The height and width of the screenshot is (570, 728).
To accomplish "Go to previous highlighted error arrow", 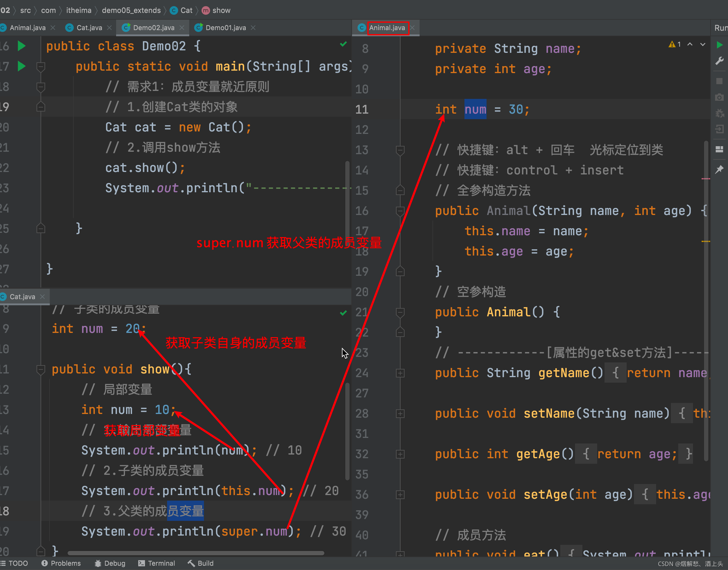I will 690,45.
